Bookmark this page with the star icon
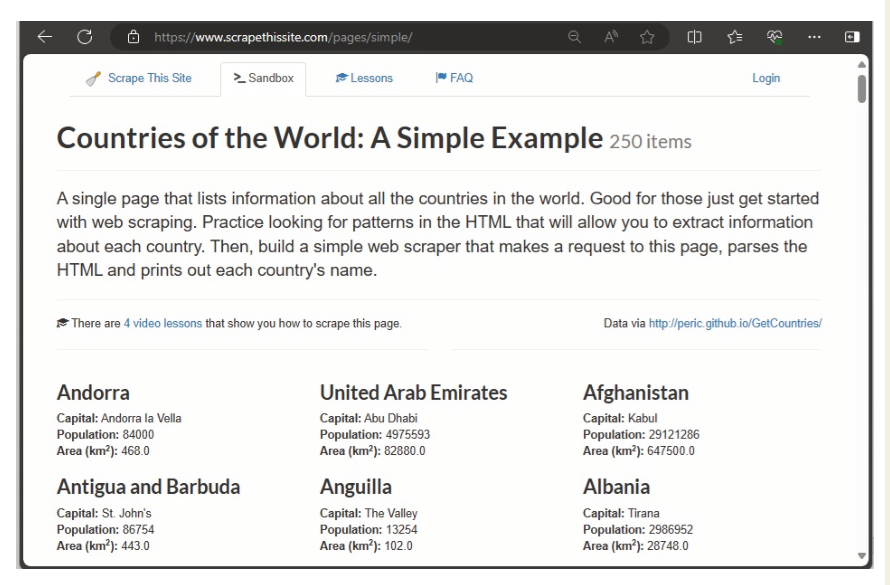Screen dimensions: 890x585 pyautogui.click(x=647, y=37)
